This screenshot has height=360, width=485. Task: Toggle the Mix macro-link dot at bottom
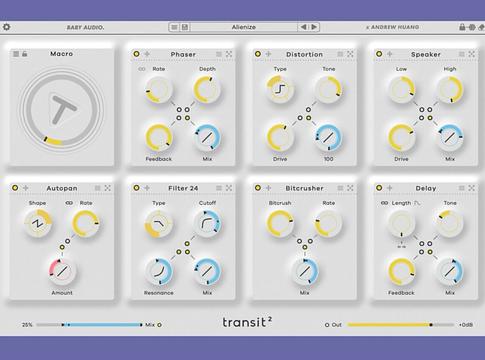160,324
